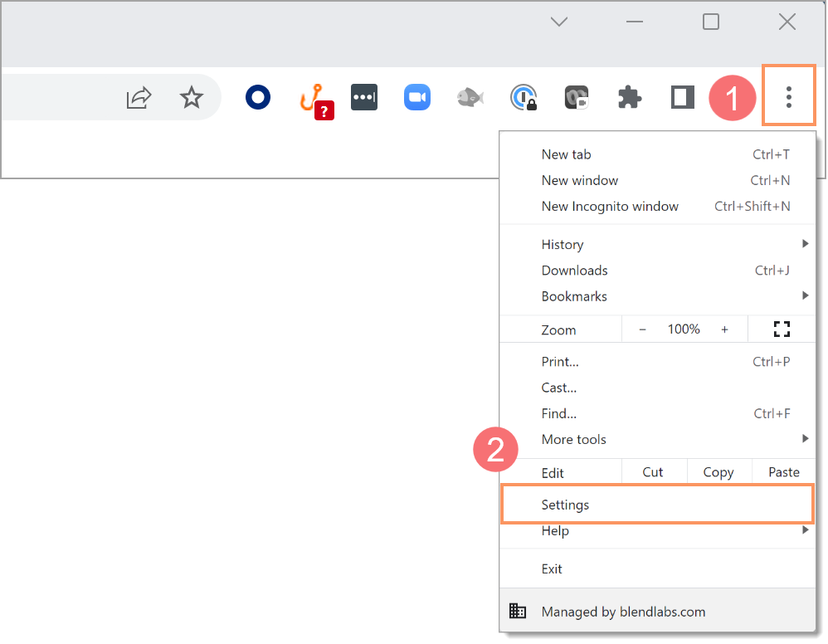Expand the History submenu

point(657,244)
